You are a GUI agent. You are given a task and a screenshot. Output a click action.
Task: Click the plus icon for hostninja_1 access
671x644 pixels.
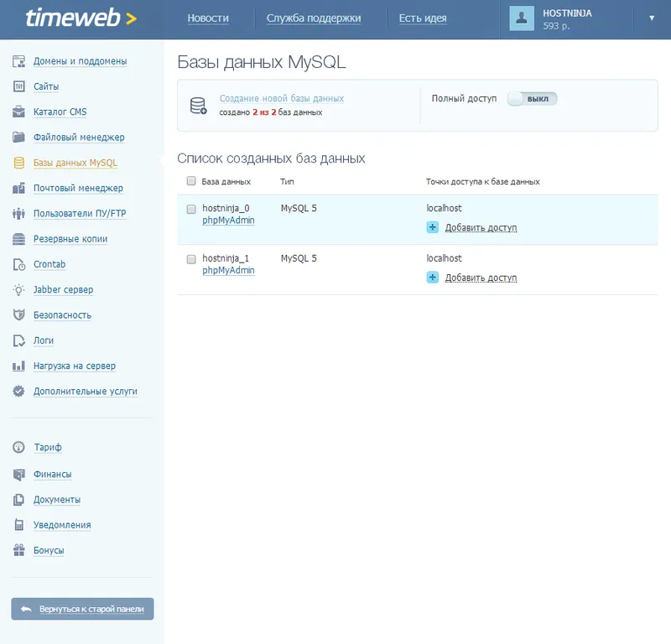433,278
